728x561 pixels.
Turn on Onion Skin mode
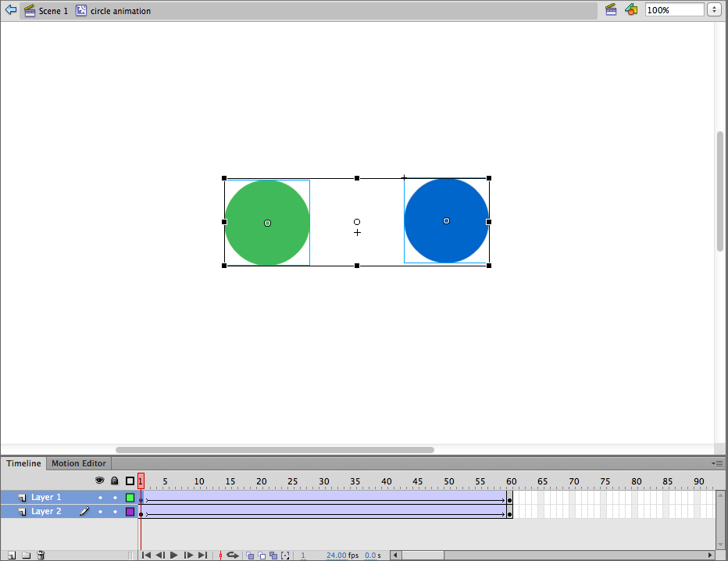[x=250, y=556]
